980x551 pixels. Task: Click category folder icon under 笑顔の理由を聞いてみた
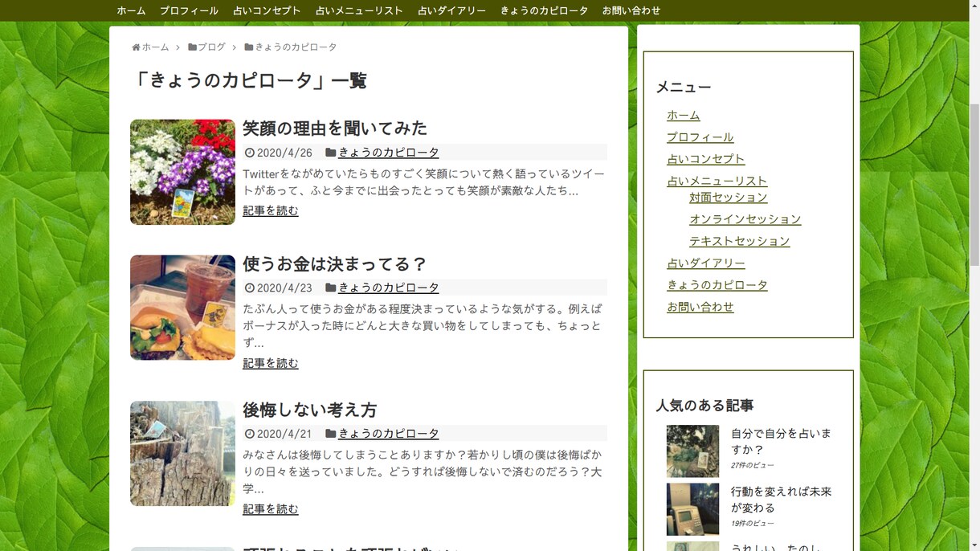tap(330, 153)
